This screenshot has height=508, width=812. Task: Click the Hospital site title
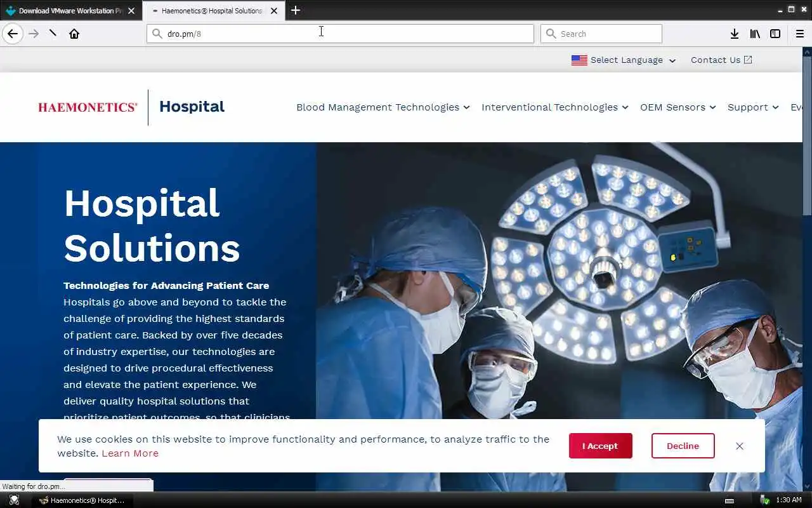192,107
